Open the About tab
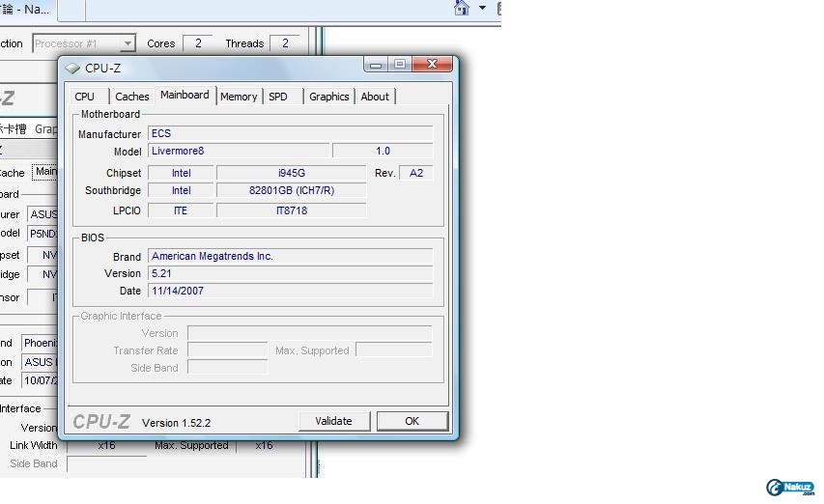The height and width of the screenshot is (504, 824). (x=375, y=97)
